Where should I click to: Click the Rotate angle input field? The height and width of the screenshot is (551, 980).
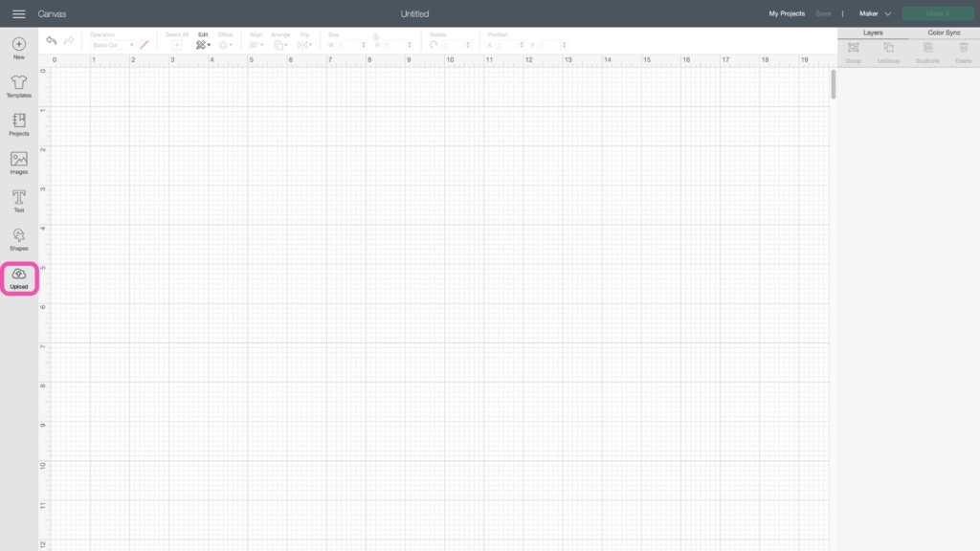click(x=453, y=45)
